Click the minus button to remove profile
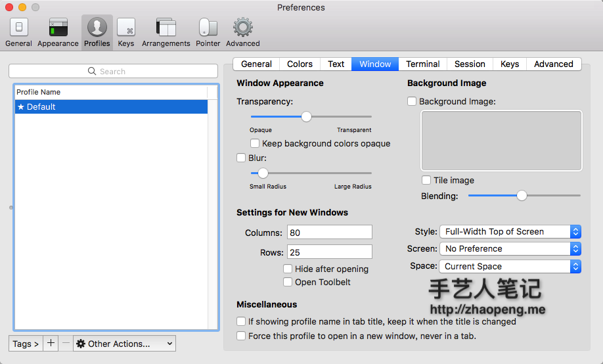The image size is (603, 364). coord(66,343)
